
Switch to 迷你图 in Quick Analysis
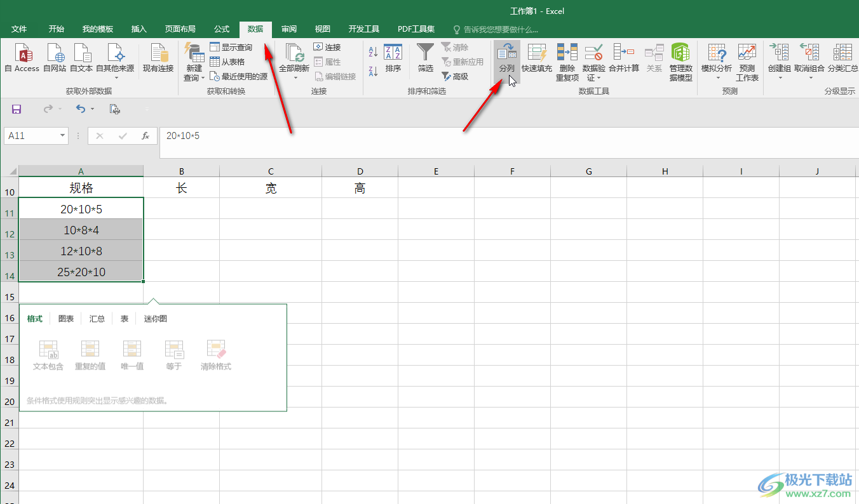click(156, 319)
